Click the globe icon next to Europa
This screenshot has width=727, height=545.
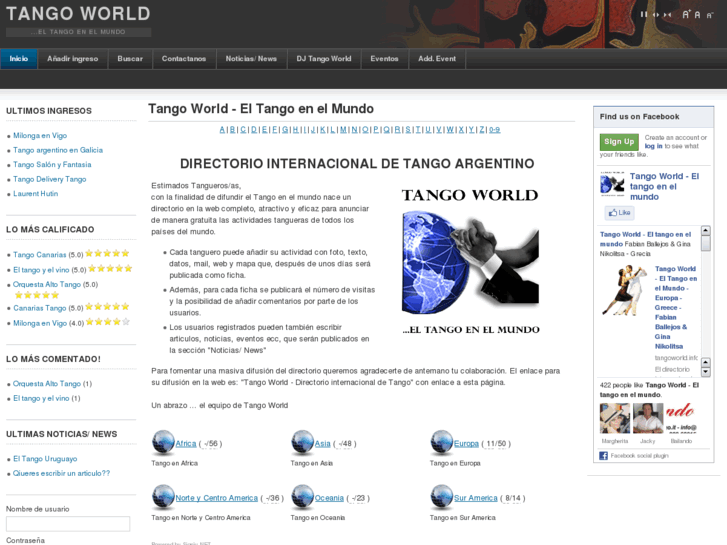[x=441, y=442]
